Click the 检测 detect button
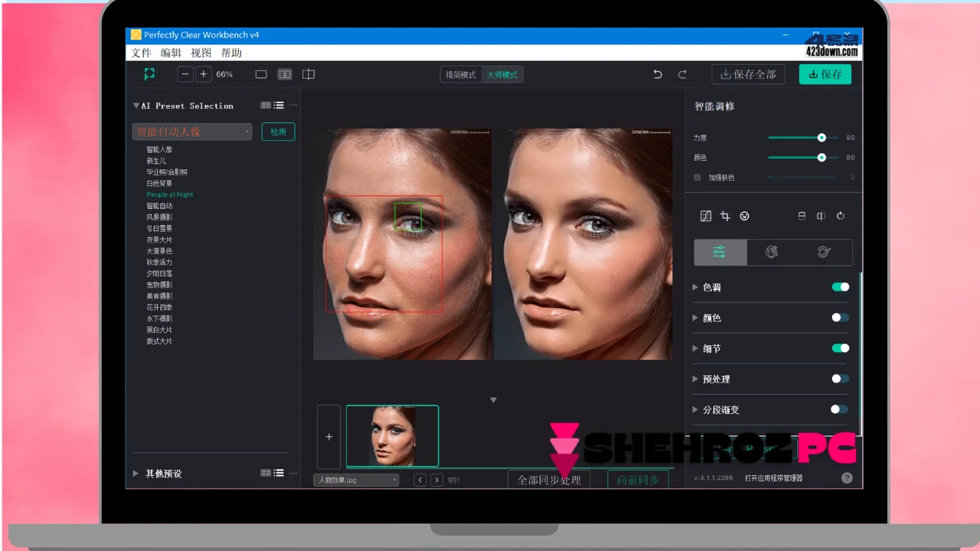The height and width of the screenshot is (551, 980). click(278, 132)
